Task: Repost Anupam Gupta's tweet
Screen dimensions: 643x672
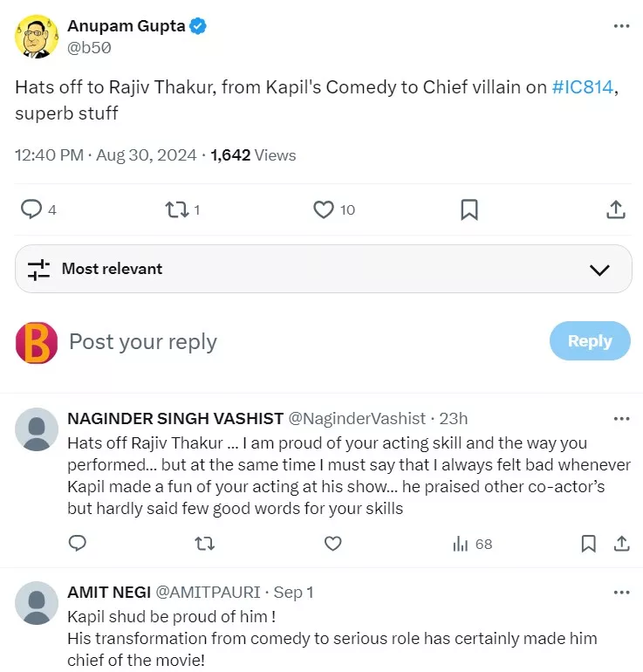Action: (177, 209)
